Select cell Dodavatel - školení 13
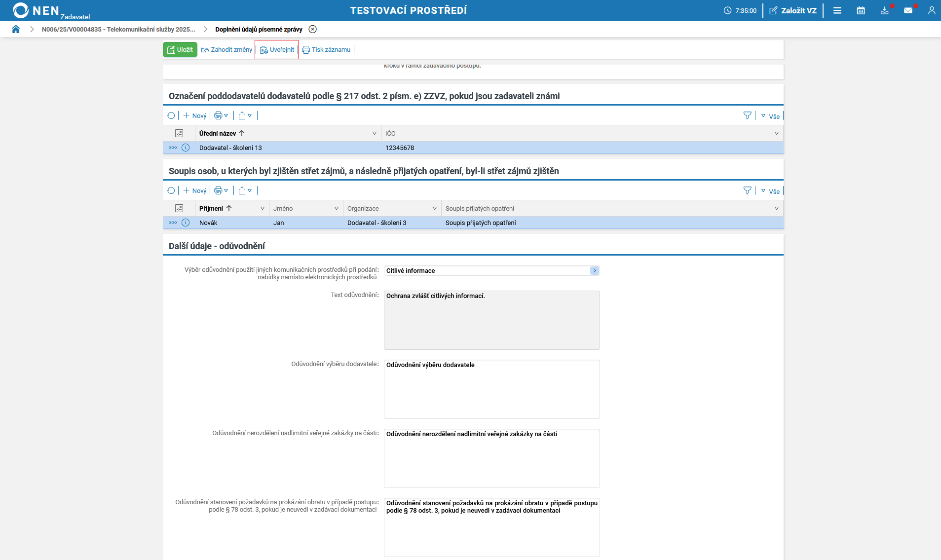This screenshot has width=941, height=560. [230, 148]
